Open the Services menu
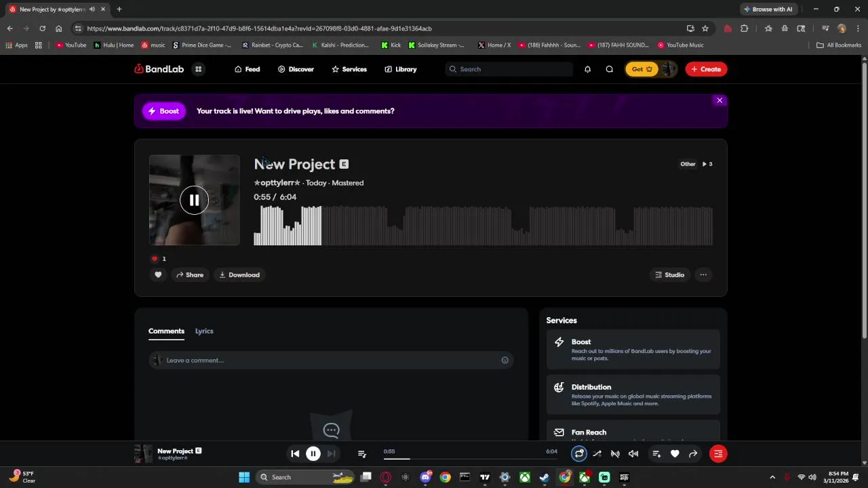 pyautogui.click(x=349, y=69)
